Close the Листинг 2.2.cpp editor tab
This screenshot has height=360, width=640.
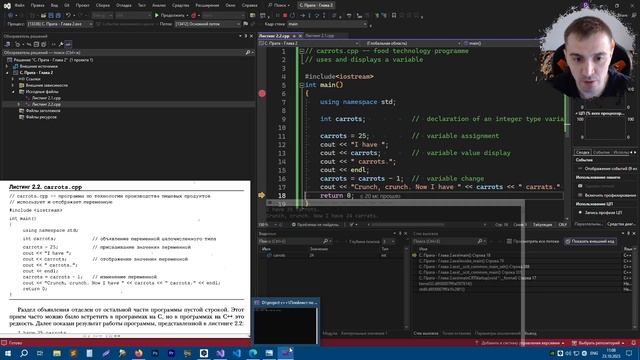pos(300,36)
